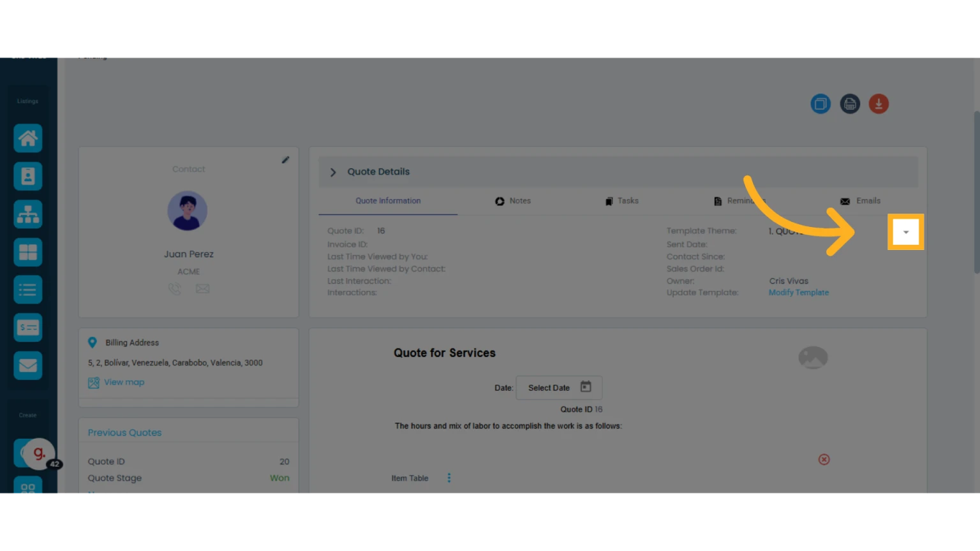Open the Contacts sidebar icon
The image size is (980, 551).
tap(28, 176)
